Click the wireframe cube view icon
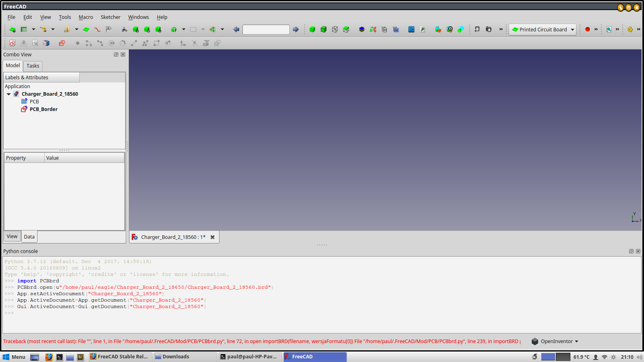Viewport: 644px width, 362px height. pos(335,29)
